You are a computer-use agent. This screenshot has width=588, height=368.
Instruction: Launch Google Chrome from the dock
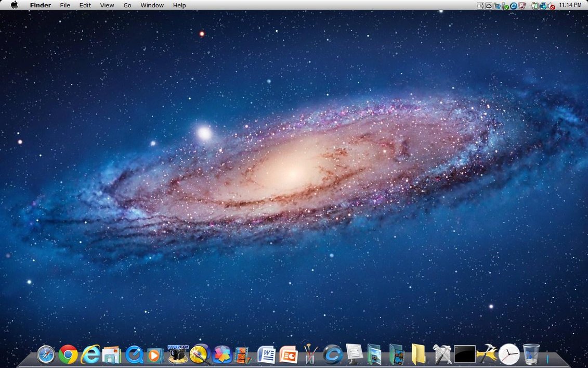[68, 354]
